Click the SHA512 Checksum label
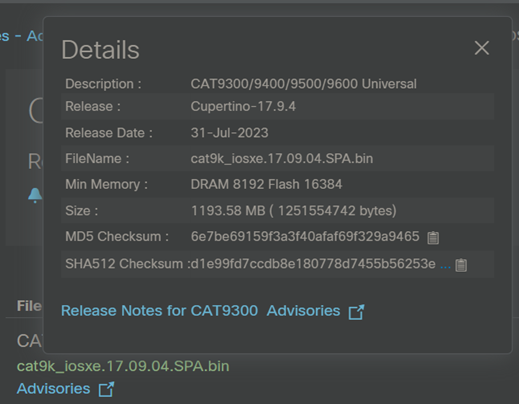The height and width of the screenshot is (404, 519). pos(128,264)
